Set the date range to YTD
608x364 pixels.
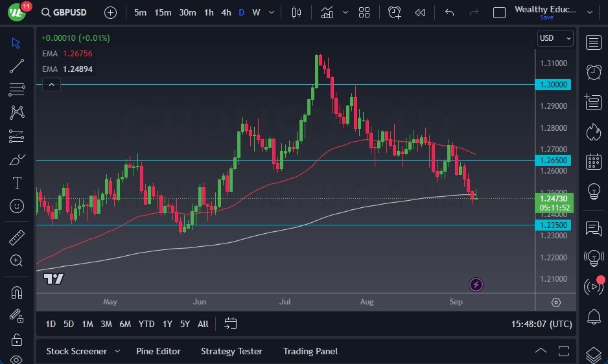(146, 324)
